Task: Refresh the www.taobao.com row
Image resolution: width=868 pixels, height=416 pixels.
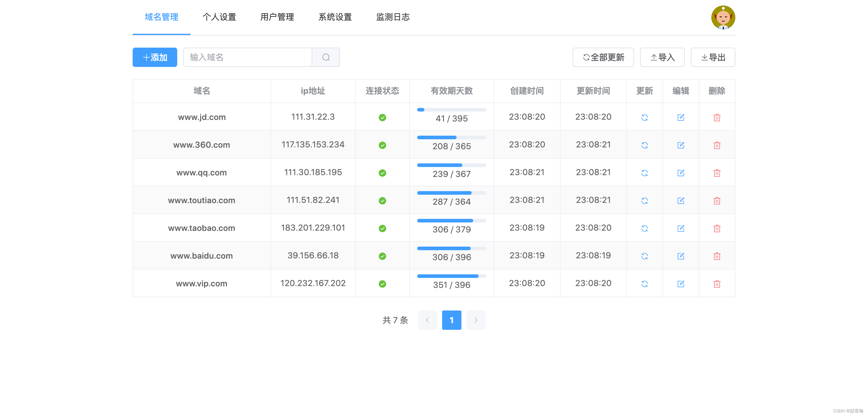Action: click(644, 228)
